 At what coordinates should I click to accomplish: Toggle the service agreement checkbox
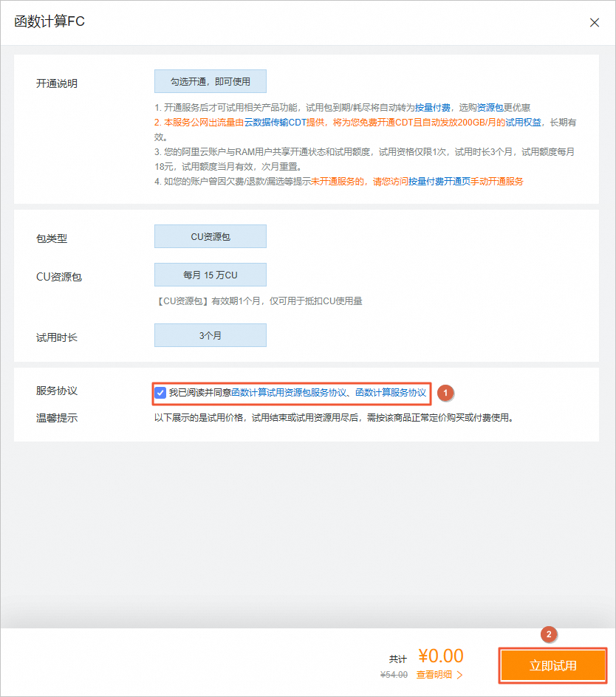click(x=160, y=393)
